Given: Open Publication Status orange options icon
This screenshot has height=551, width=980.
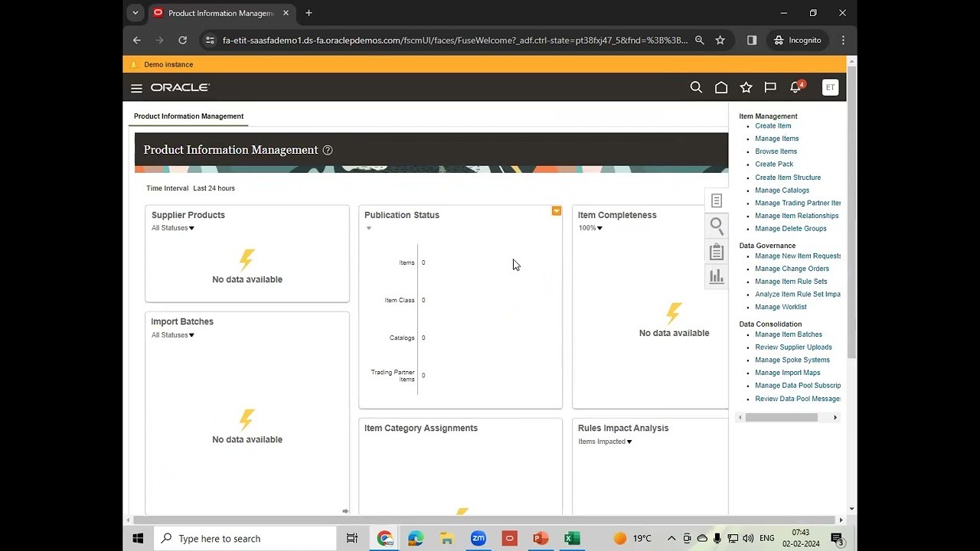Looking at the screenshot, I should point(557,210).
